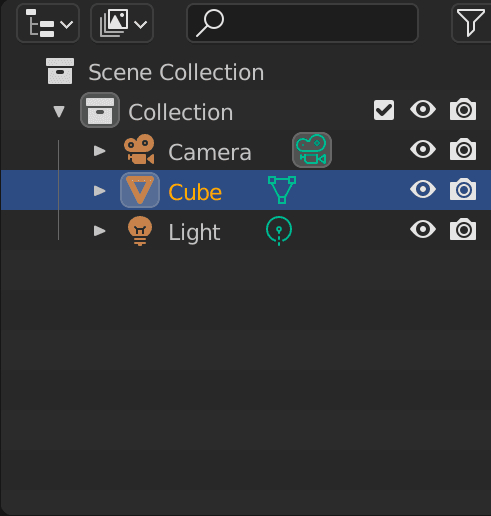491x516 pixels.
Task: Toggle Collection render visibility camera icon
Action: (463, 109)
